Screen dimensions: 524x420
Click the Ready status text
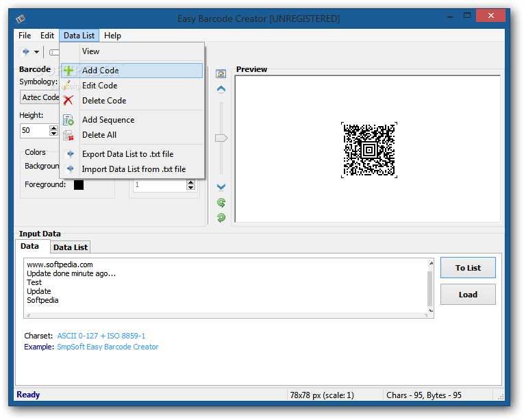(28, 395)
